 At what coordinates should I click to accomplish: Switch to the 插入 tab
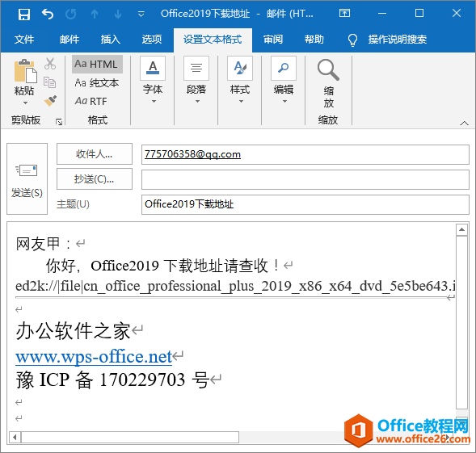coord(111,40)
